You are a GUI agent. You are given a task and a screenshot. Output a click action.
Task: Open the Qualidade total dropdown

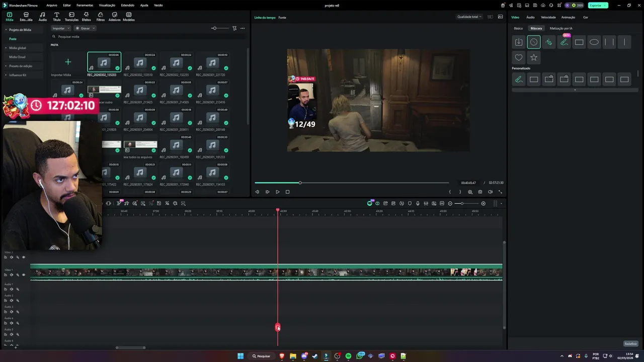pos(469,17)
